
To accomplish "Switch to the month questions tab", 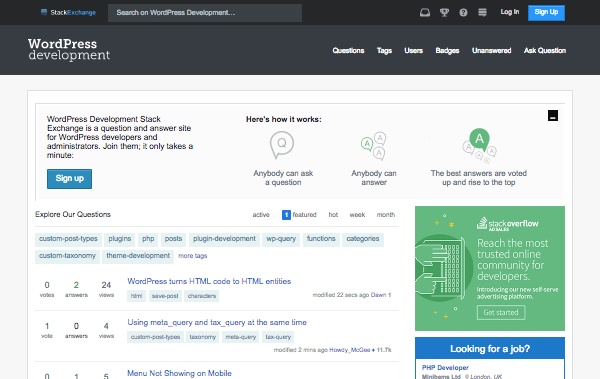I will click(386, 215).
